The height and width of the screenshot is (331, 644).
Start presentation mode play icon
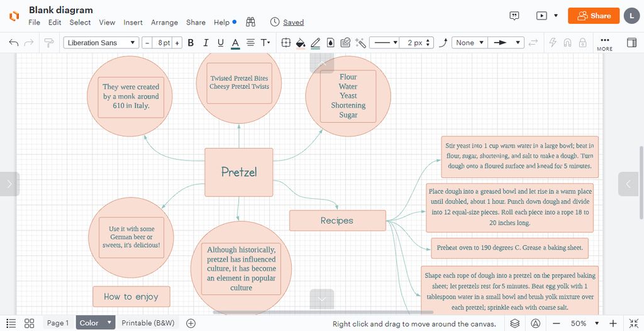click(541, 16)
